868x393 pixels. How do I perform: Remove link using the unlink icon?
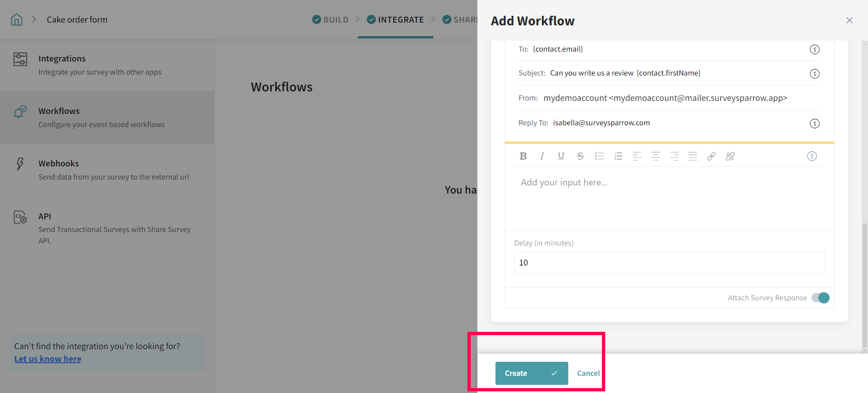730,156
